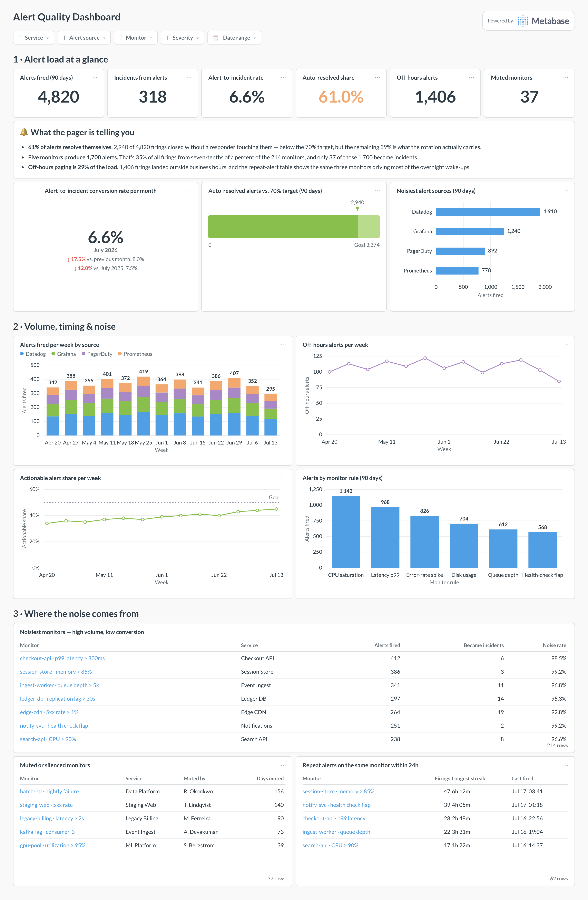This screenshot has height=900, width=588.
Task: Open ellipsis menu on Alerts fired per week chart
Action: point(283,345)
